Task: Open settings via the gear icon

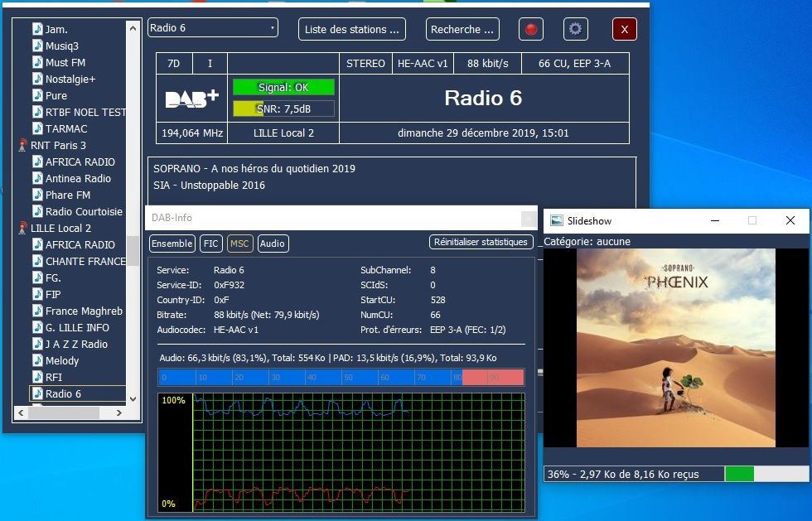Action: 575,29
